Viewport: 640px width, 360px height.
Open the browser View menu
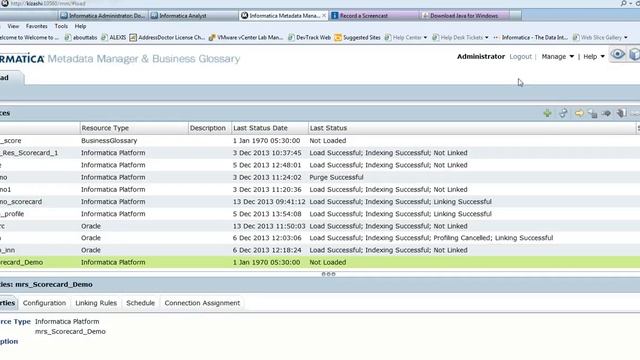pos(13,26)
